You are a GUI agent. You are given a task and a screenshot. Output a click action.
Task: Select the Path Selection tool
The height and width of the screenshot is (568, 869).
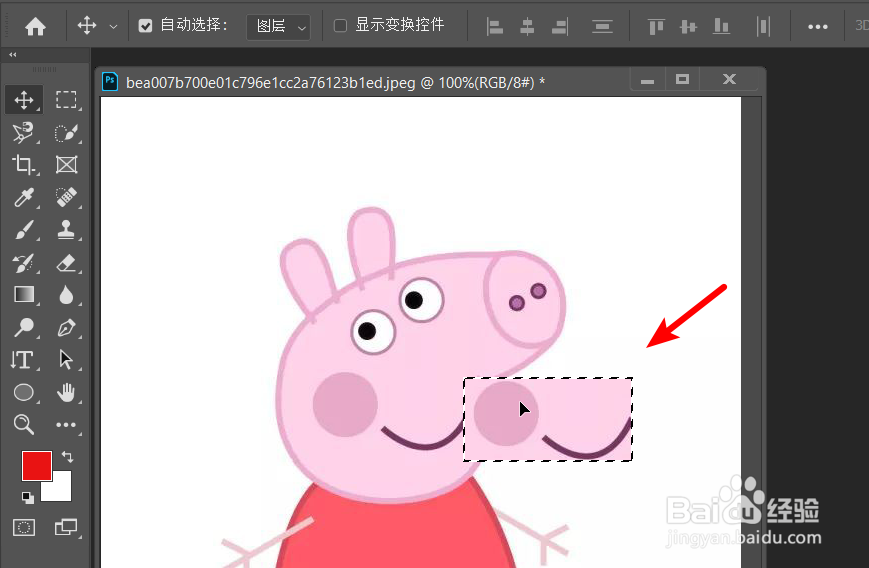tap(67, 360)
